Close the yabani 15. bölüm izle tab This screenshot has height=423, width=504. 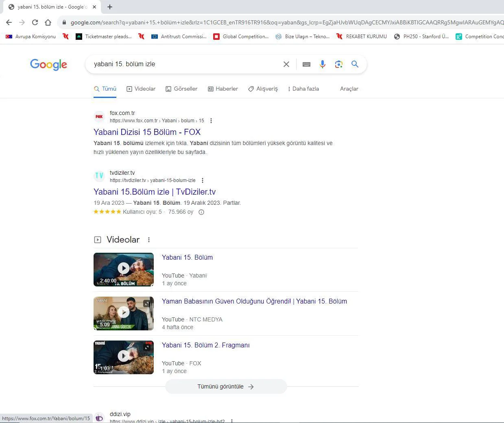click(94, 7)
